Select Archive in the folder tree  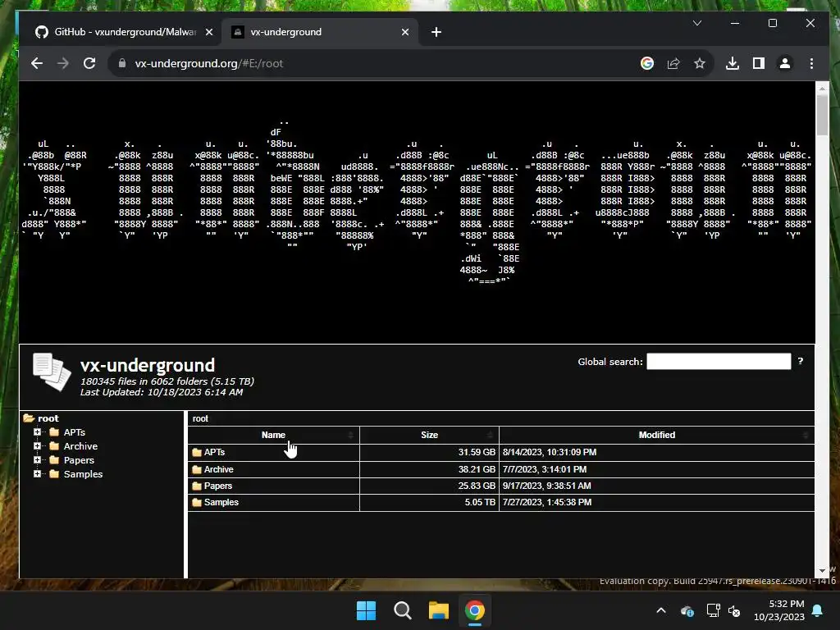80,446
